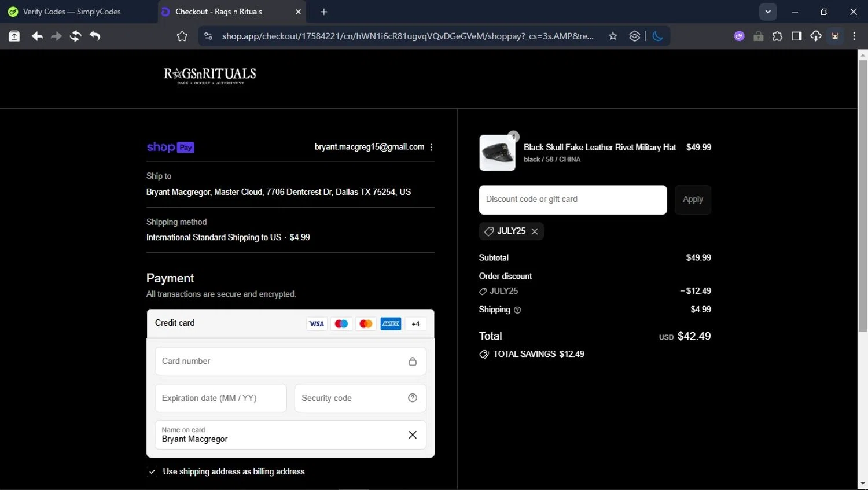Click the profile avatar icon
868x490 pixels.
click(x=835, y=36)
